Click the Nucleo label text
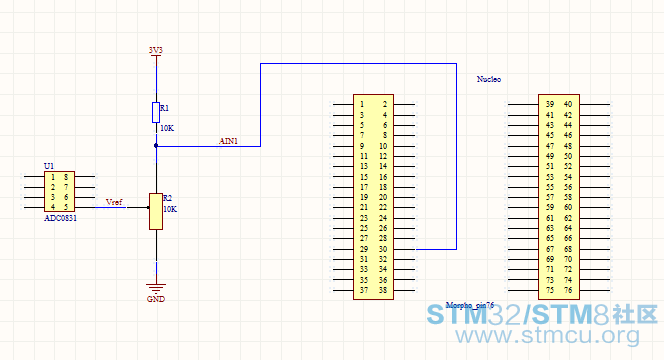 (x=489, y=79)
